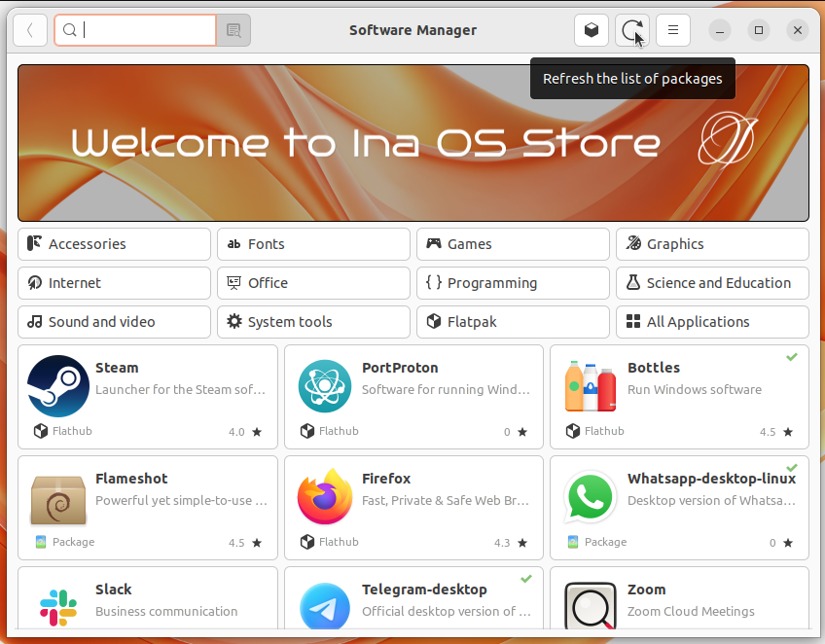Image resolution: width=825 pixels, height=644 pixels.
Task: Close the Software Manager window
Action: [x=798, y=30]
